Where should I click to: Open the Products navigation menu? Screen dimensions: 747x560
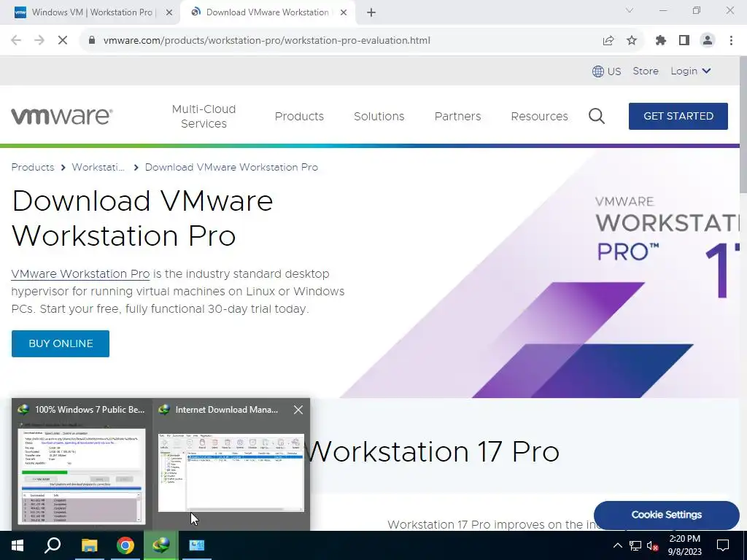pos(299,116)
